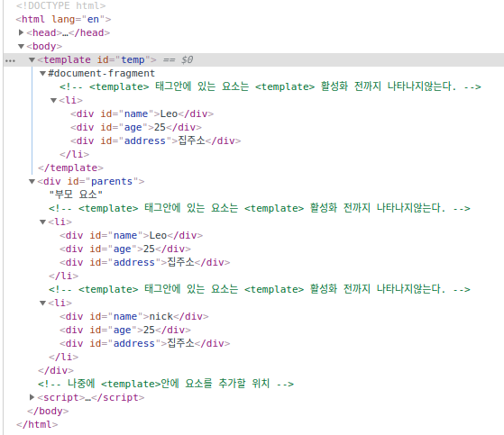Select div id="age" 25 beneath nick
Image resolution: width=504 pixels, height=435 pixels.
(x=125, y=330)
